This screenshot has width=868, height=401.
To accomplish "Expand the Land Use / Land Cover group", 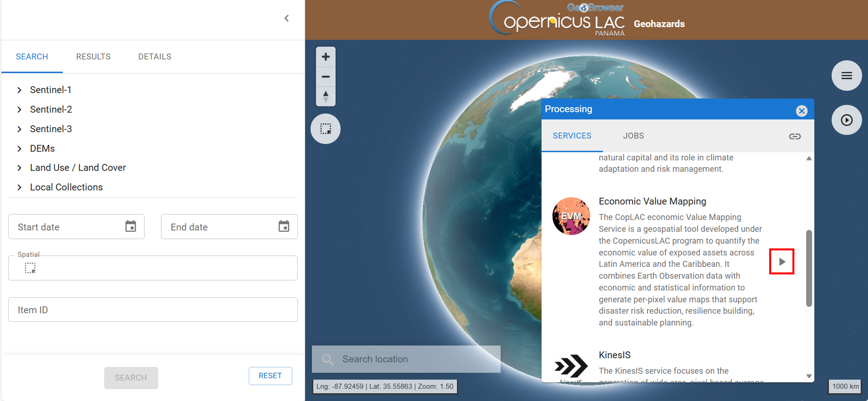I will tap(20, 168).
